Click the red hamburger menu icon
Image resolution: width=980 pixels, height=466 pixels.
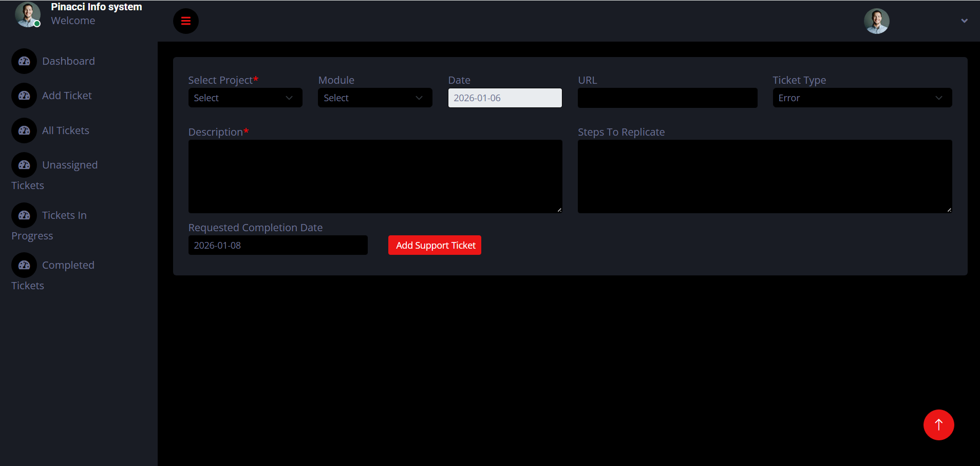click(x=186, y=21)
